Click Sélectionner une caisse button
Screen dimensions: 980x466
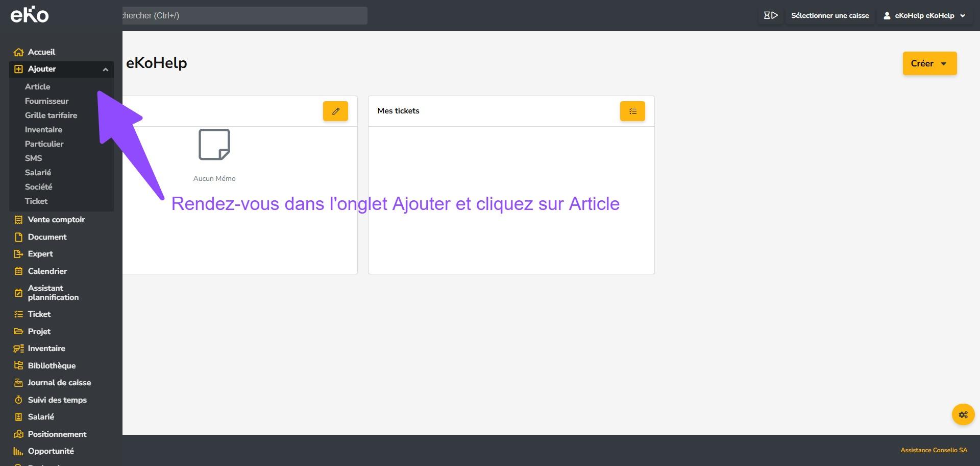[x=829, y=15]
